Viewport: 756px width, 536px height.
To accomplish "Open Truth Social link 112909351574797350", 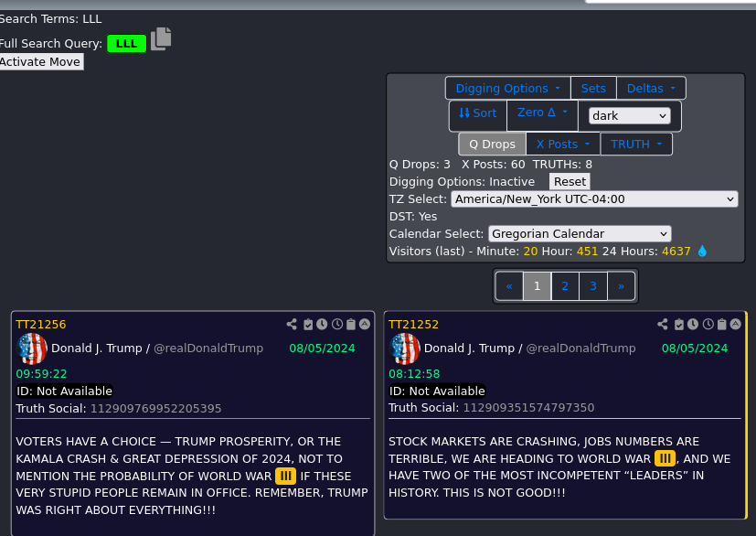I will coord(528,408).
